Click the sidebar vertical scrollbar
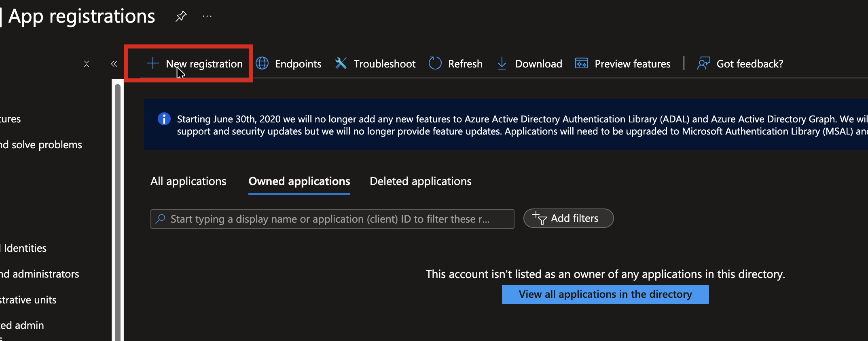The image size is (868, 341). click(x=118, y=210)
